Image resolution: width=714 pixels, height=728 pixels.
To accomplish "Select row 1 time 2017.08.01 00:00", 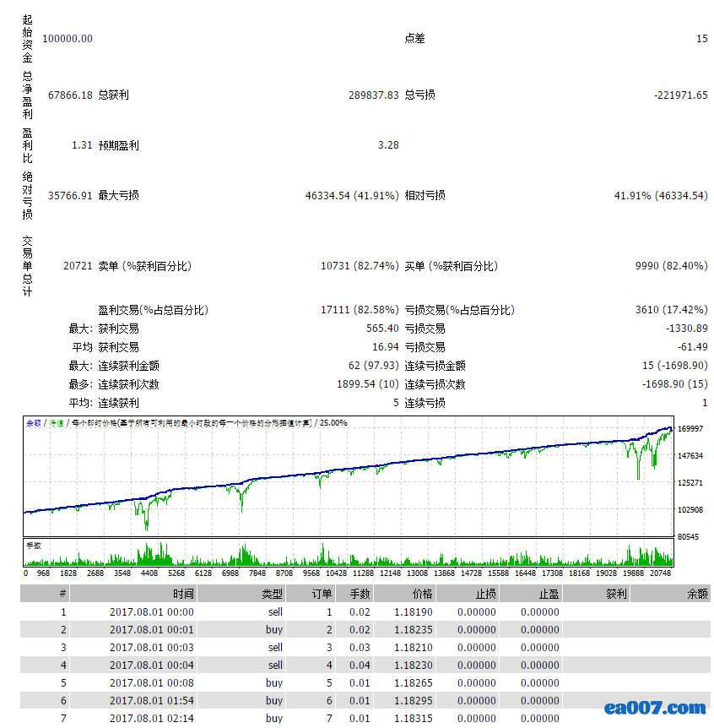I will (151, 612).
